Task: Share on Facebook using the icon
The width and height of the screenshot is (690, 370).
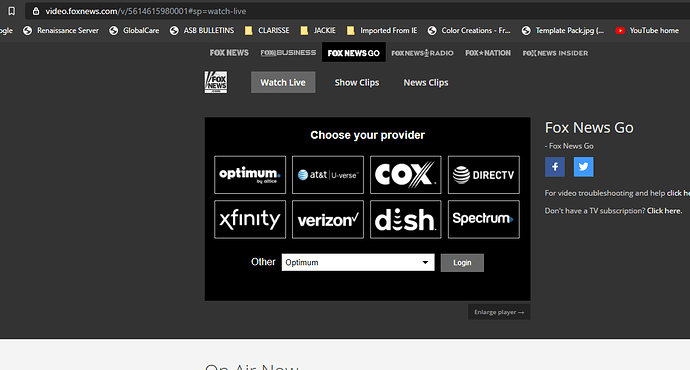Action: tap(555, 167)
